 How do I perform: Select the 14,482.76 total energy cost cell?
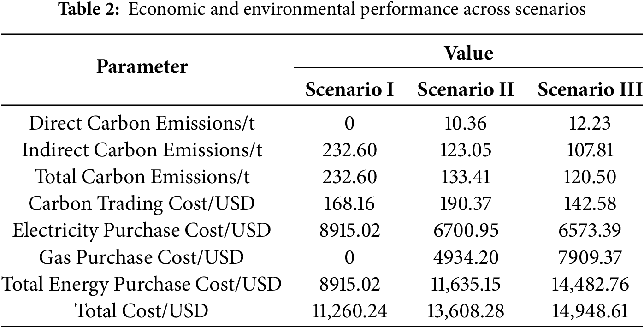click(x=590, y=284)
